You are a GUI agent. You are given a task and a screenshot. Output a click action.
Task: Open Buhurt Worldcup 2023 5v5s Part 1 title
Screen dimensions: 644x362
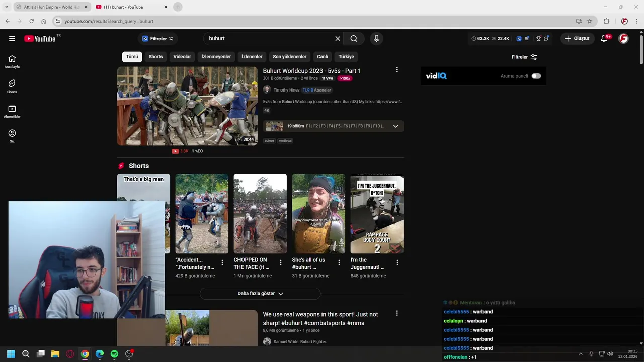(x=312, y=71)
